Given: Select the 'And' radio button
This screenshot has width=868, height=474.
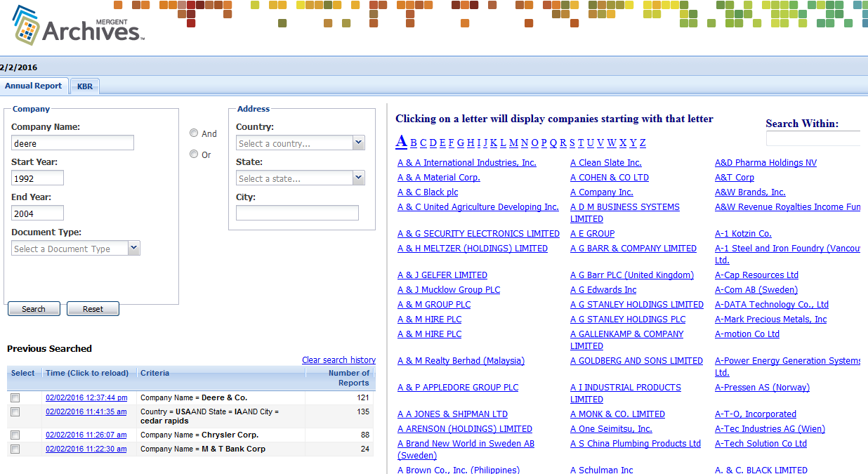Looking at the screenshot, I should [194, 133].
